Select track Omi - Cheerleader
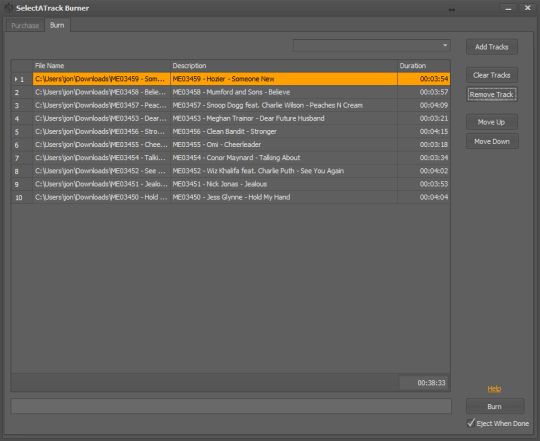Image resolution: width=540 pixels, height=441 pixels. pyautogui.click(x=284, y=145)
